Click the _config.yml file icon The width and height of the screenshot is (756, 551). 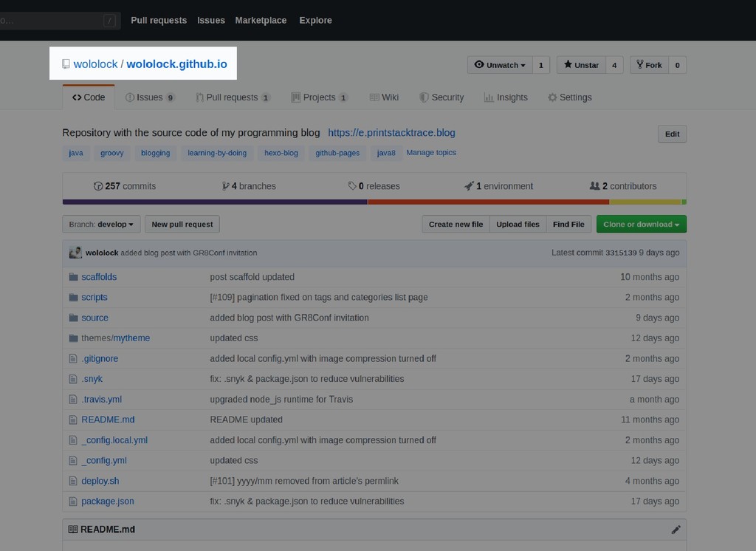pos(73,460)
